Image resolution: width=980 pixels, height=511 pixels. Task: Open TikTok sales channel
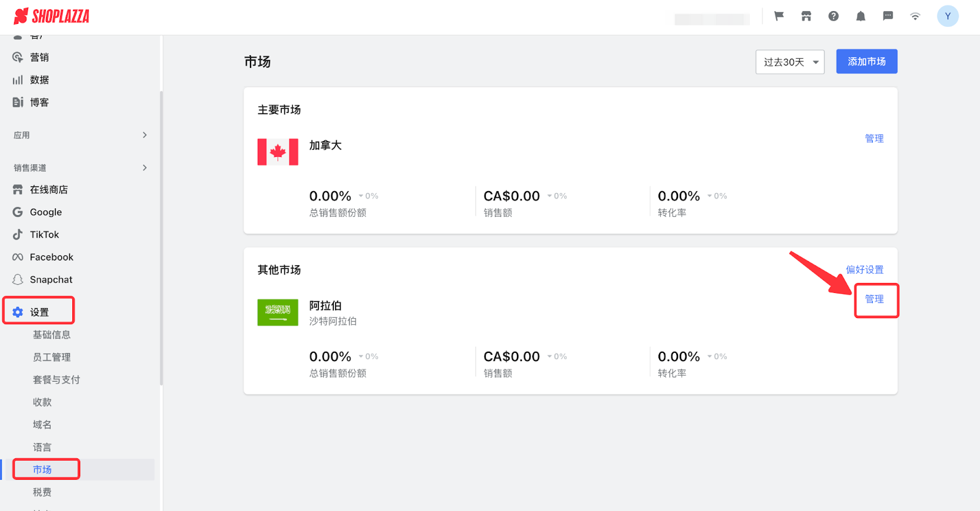click(x=44, y=235)
